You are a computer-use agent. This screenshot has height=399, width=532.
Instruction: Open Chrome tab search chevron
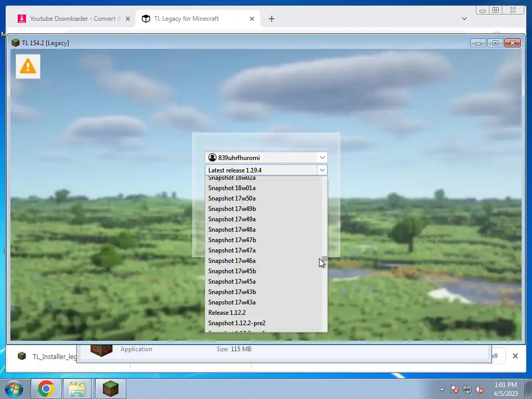[464, 19]
